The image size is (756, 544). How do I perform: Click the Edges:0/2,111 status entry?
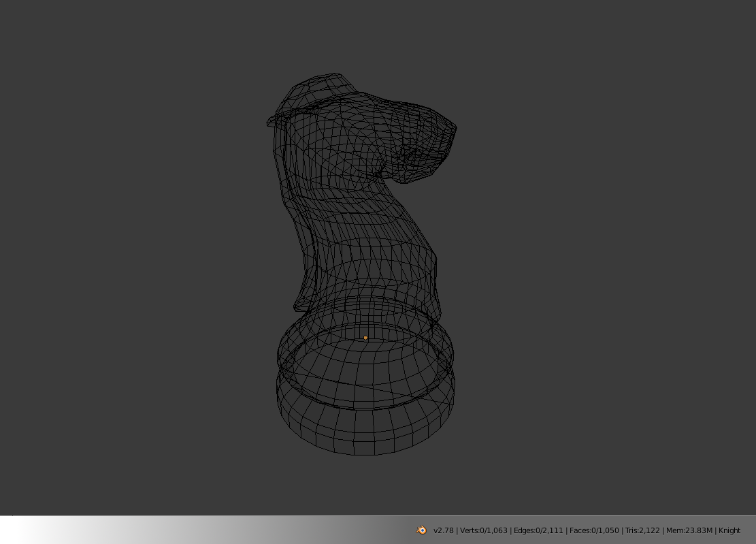[538, 530]
